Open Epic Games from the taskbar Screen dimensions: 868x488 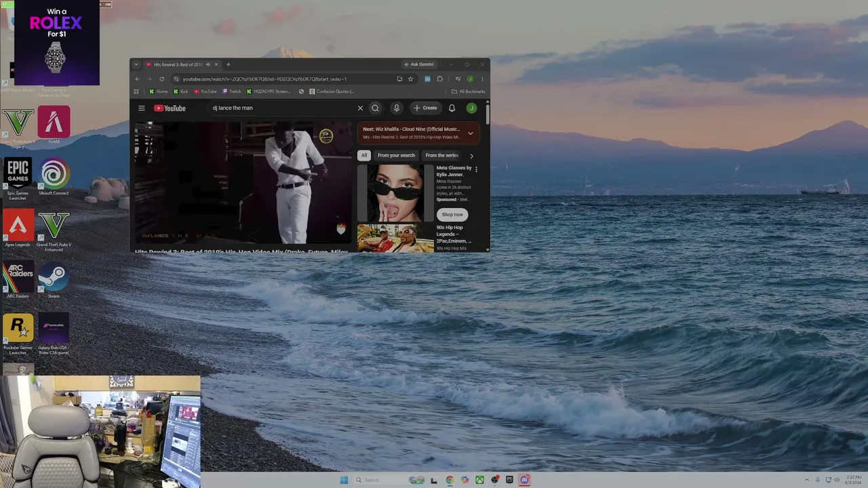pyautogui.click(x=509, y=480)
